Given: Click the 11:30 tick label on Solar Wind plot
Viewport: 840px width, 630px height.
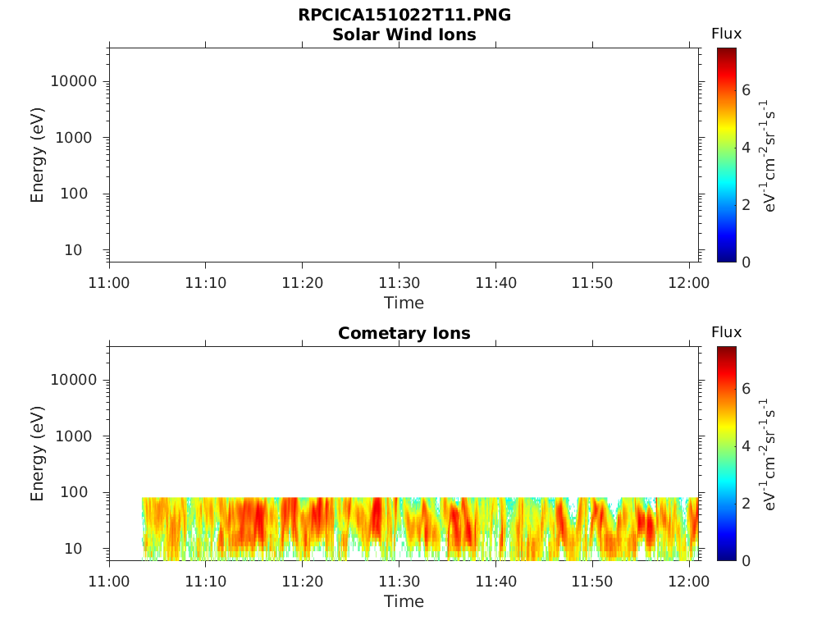Looking at the screenshot, I should pyautogui.click(x=399, y=283).
